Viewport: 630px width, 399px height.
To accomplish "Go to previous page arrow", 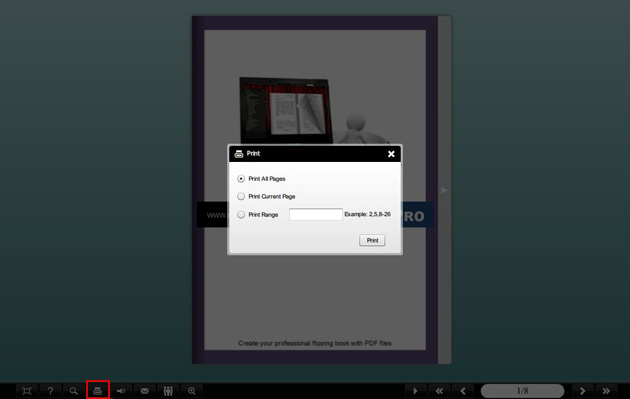I will coord(463,391).
